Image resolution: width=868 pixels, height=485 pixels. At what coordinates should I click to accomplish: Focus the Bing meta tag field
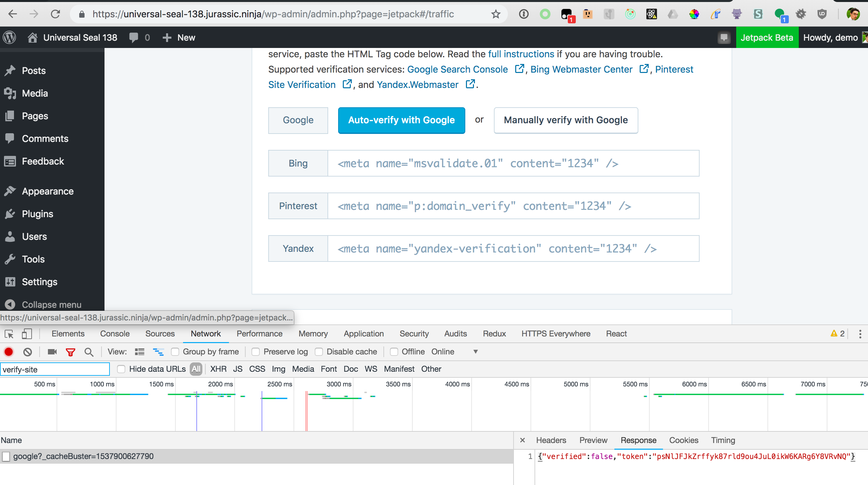pos(513,163)
